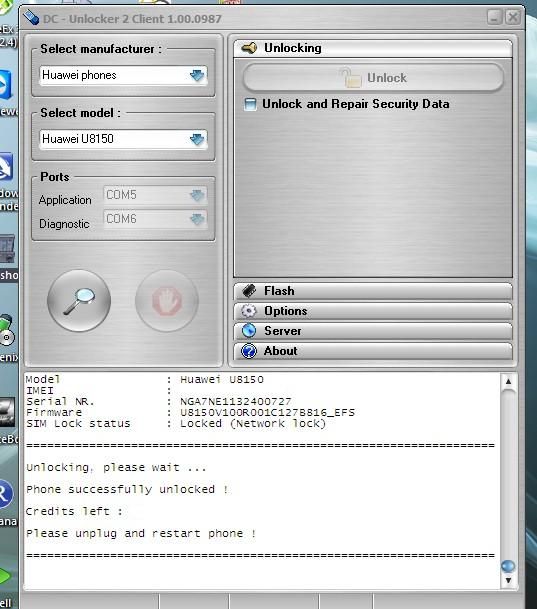Click the globe icon beside Server
Screen dimensions: 537x609
[x=249, y=331]
